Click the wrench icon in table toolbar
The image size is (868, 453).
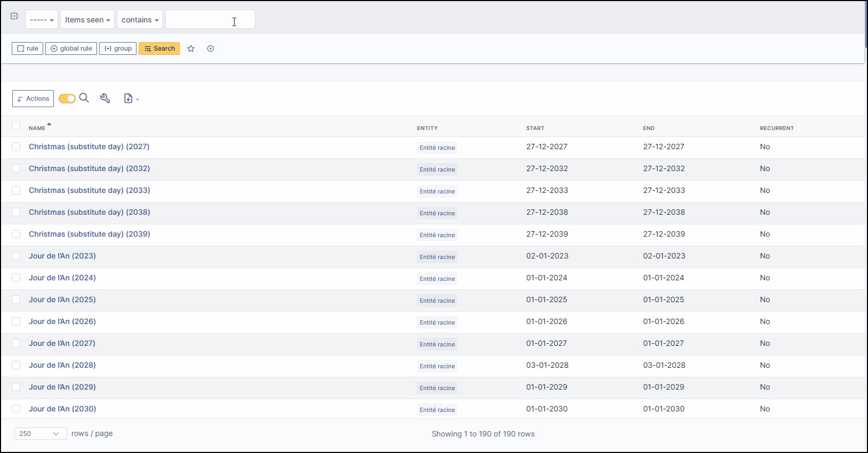(x=105, y=98)
